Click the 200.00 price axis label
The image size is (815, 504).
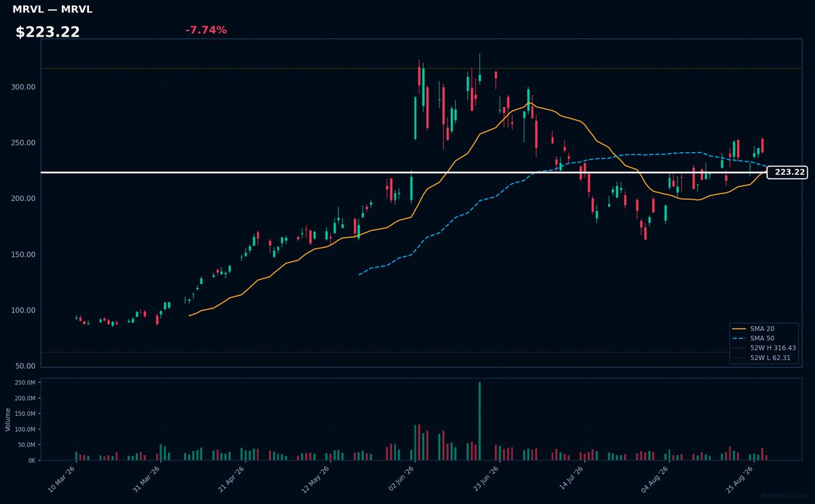pos(23,199)
